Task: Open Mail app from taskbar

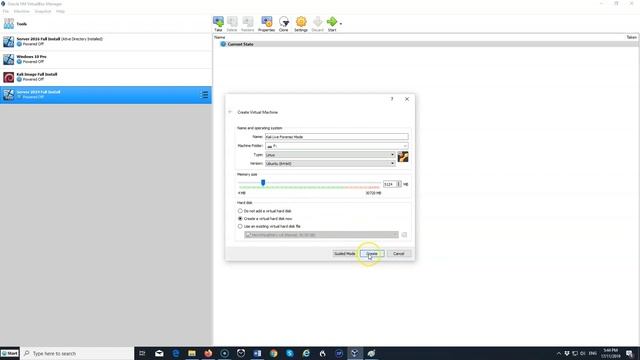Action: [159, 353]
